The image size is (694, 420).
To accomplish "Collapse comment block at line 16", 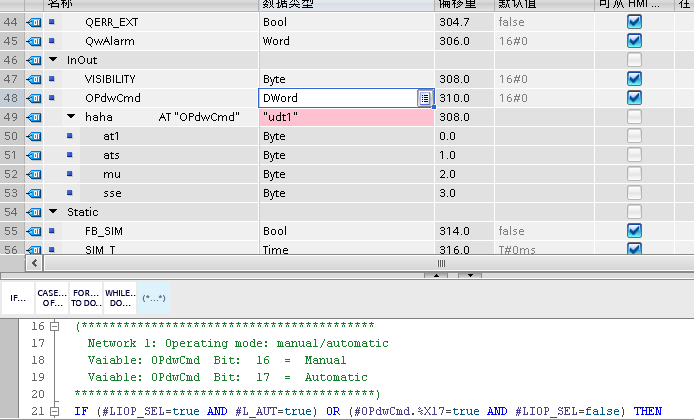I will click(54, 327).
